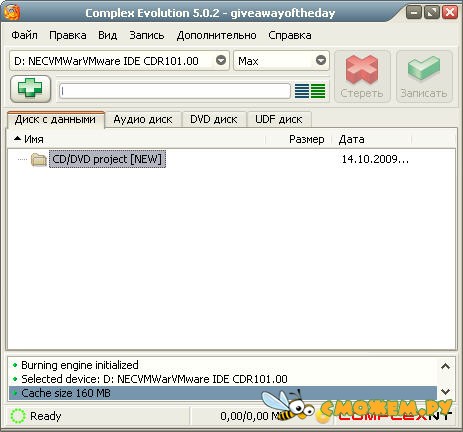Switch to the DVD диск tab
Viewport: 463px width, 432px height.
214,119
